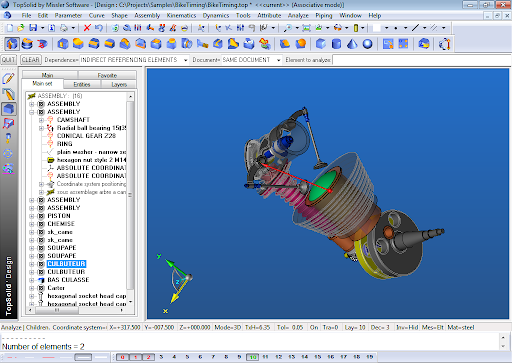
Task: Select the magnifier zoom tool
Action: (287, 28)
